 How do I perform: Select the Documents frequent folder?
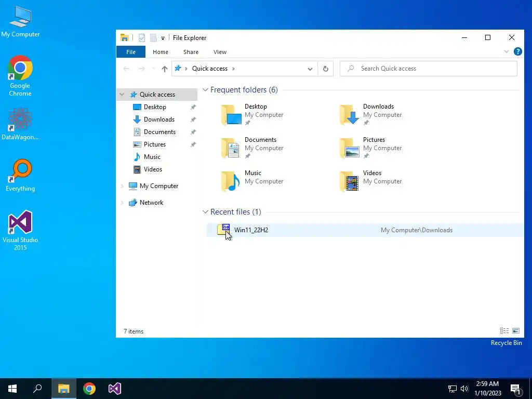tap(253, 148)
